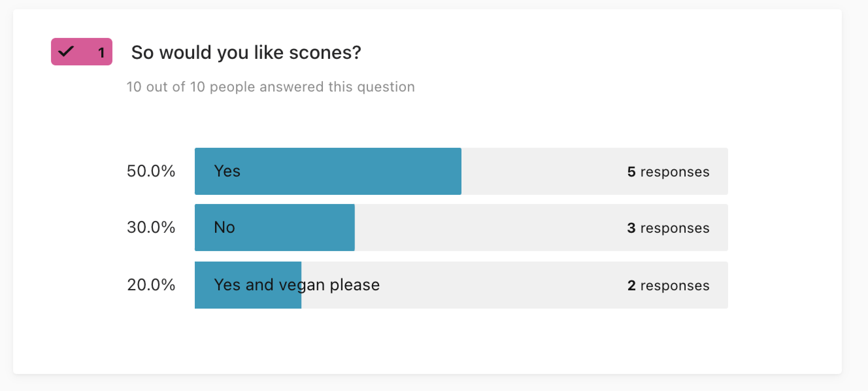This screenshot has width=868, height=391.
Task: Select the question title "So would you like scones?"
Action: point(246,52)
